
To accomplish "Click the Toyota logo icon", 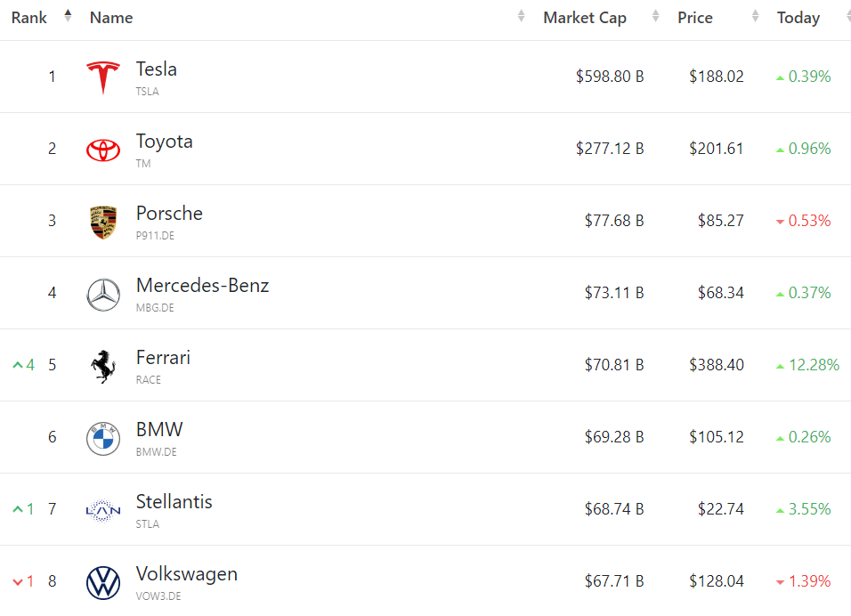I will tap(103, 150).
